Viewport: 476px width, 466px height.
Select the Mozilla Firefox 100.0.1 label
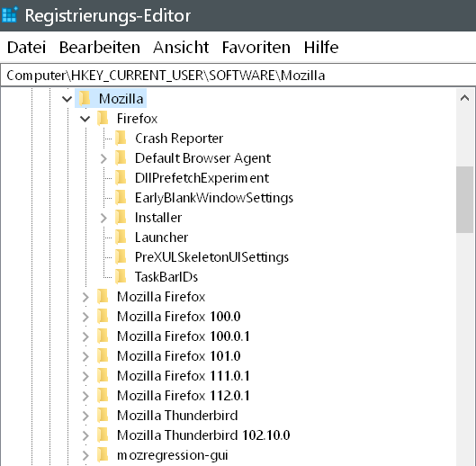point(184,336)
